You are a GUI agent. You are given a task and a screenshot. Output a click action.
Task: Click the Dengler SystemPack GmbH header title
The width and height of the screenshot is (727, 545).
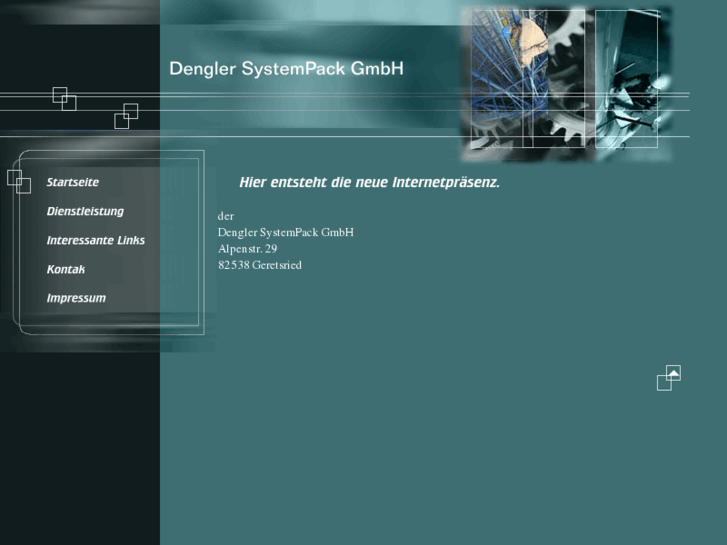click(x=286, y=69)
